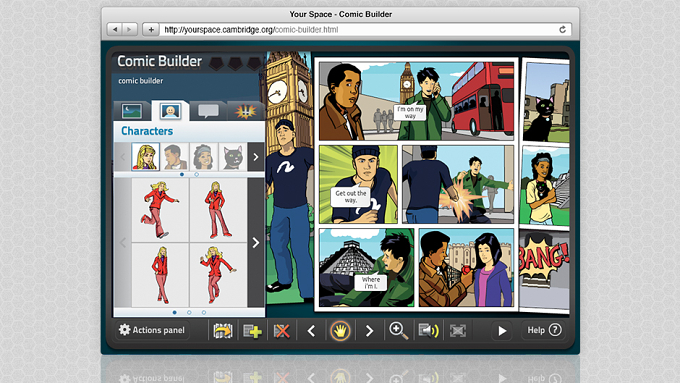
Task: Select the man in brown jacket character thumbnail
Action: (175, 157)
